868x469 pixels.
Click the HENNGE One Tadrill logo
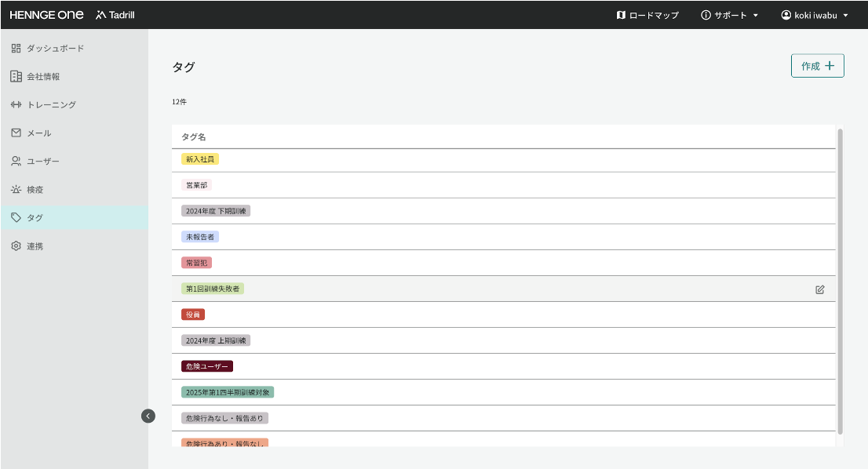[72, 15]
